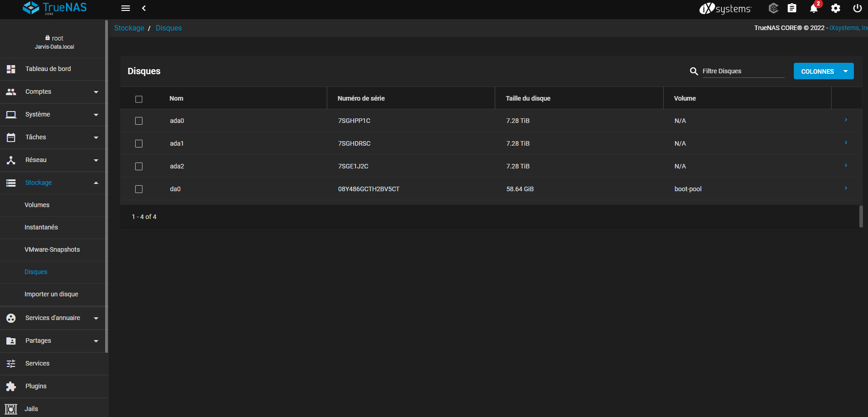Check the ada1 disk checkbox
This screenshot has height=417, width=868.
pyautogui.click(x=139, y=143)
